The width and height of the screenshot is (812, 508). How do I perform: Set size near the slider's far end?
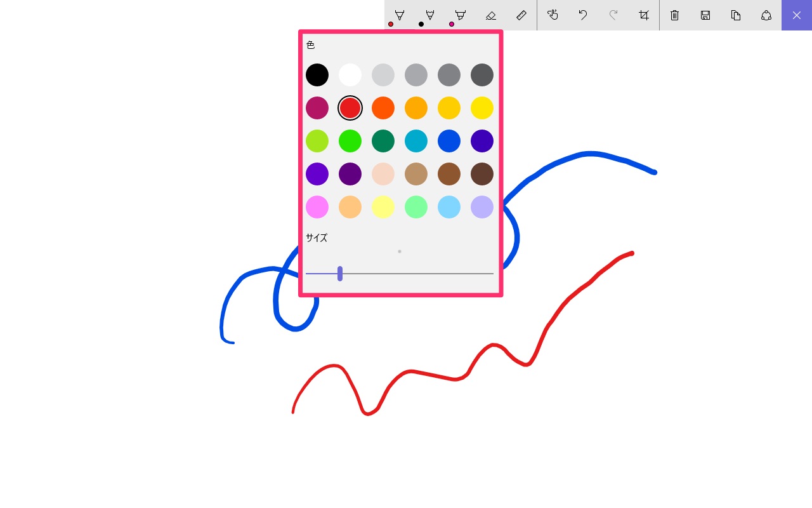point(490,274)
